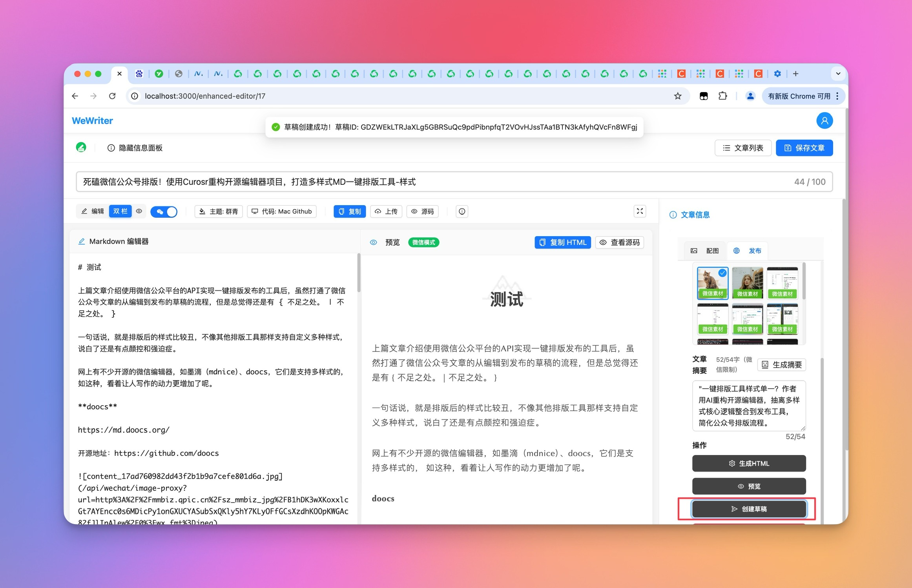Viewport: 912px width, 588px height.
Task: Expand the Chrome tab search chevron
Action: tap(838, 74)
